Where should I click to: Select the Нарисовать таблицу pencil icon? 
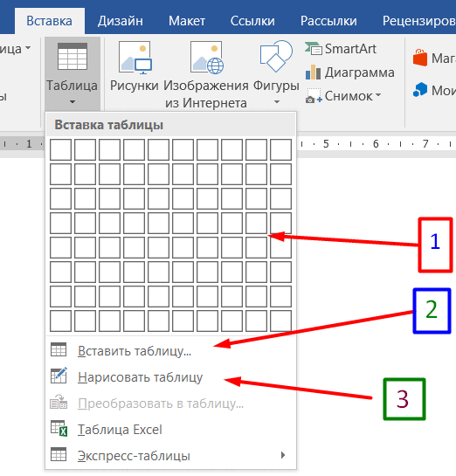pos(59,376)
